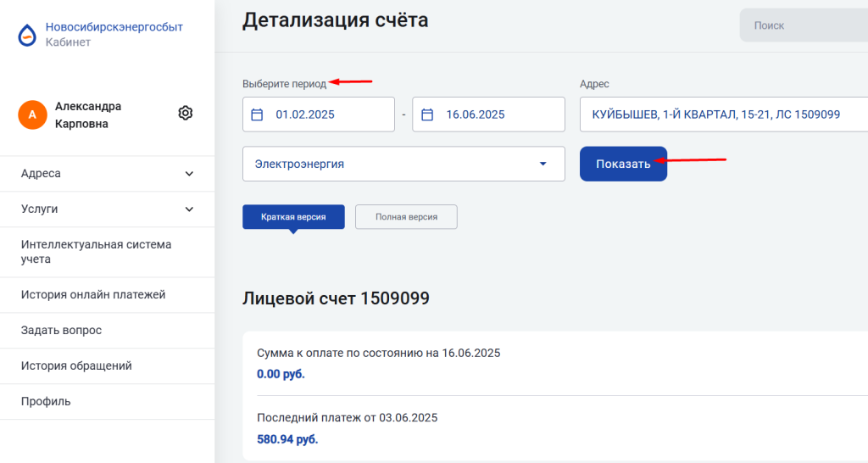
Task: Go to История онлайн платежей
Action: [x=93, y=295]
